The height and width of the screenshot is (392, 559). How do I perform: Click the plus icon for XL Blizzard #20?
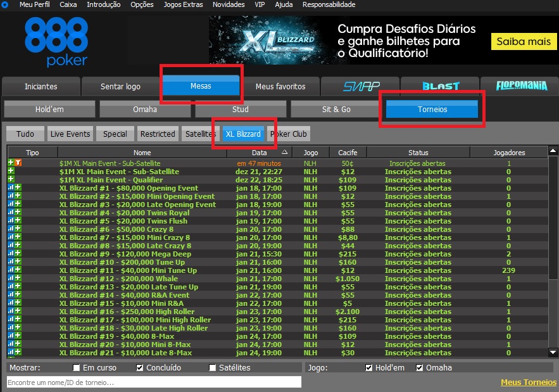18,344
